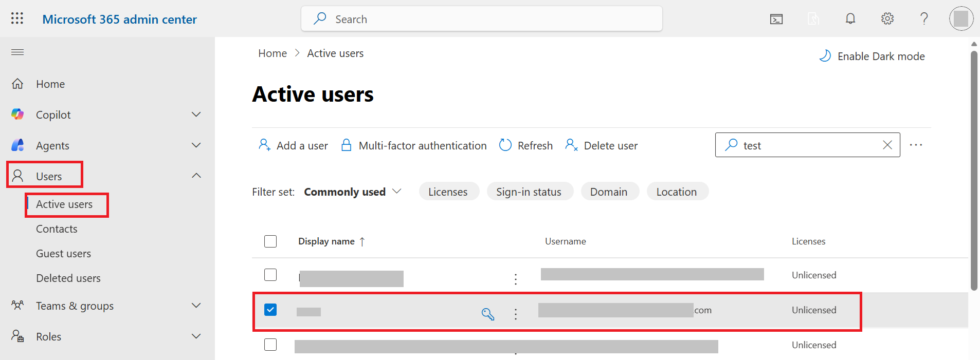Open more actions for the first user row
Viewport: 980px width, 360px height.
coord(516,279)
